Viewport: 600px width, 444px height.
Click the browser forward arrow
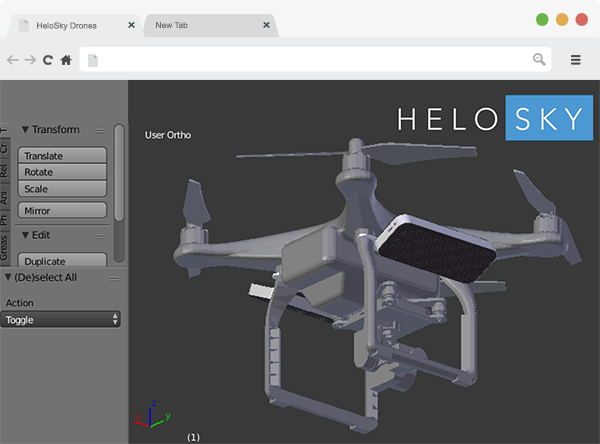click(29, 60)
